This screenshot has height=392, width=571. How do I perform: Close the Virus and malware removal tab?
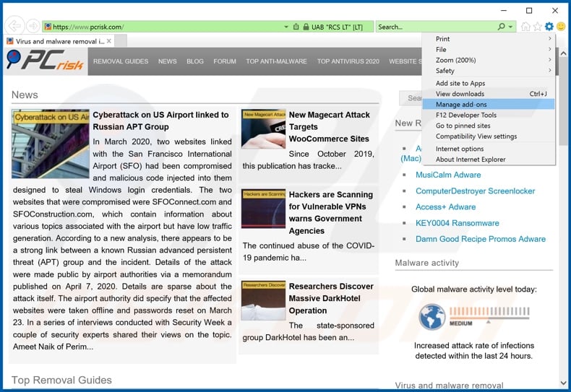(109, 41)
